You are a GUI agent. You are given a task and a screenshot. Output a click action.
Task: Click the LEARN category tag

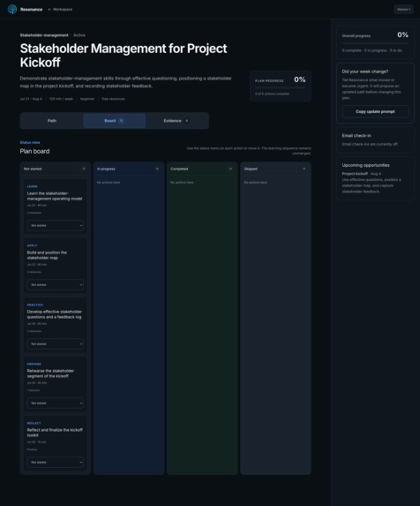33,186
